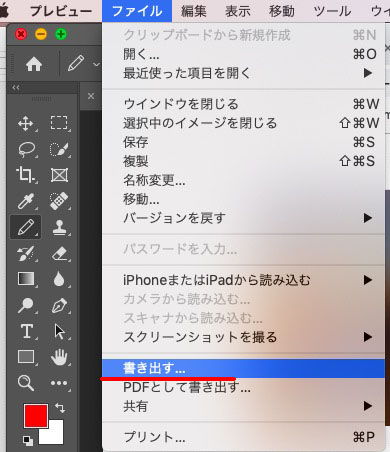Select the Crop tool
This screenshot has height=452, width=390.
[25, 175]
